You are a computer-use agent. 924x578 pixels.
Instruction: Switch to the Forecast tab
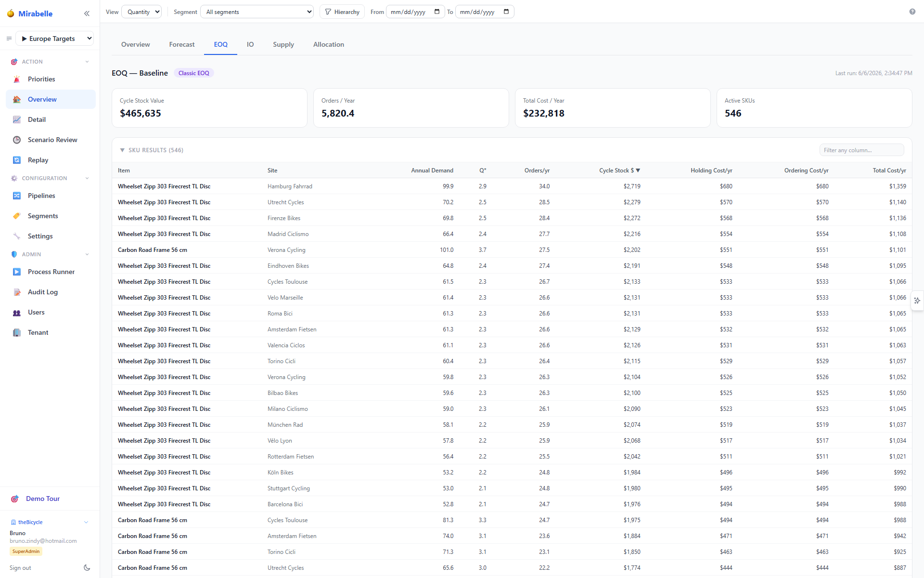click(x=182, y=44)
